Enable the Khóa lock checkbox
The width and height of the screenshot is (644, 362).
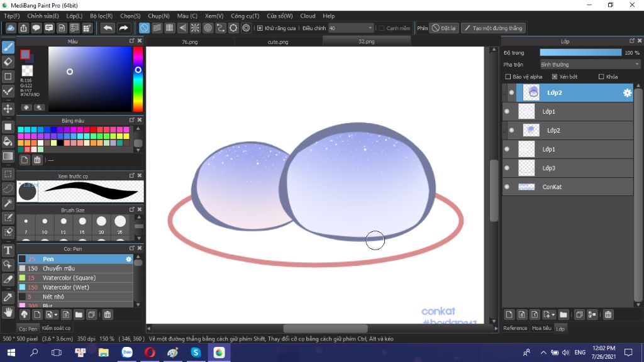[x=601, y=77]
